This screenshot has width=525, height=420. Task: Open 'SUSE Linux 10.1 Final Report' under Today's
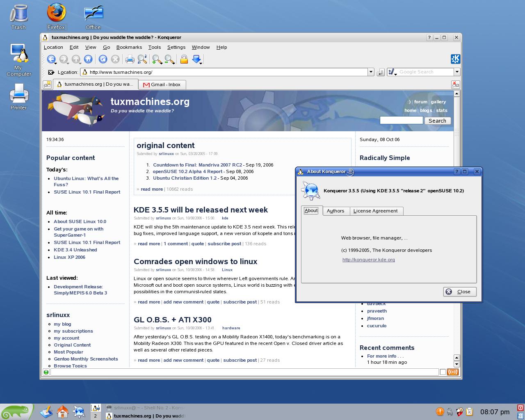(87, 192)
